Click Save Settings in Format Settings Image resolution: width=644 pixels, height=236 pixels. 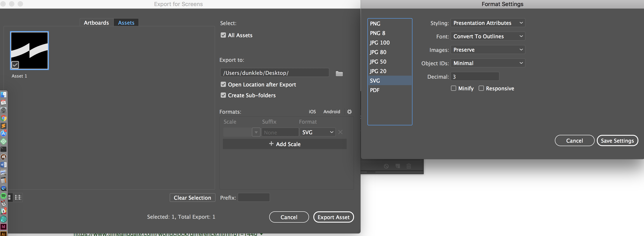coord(618,140)
